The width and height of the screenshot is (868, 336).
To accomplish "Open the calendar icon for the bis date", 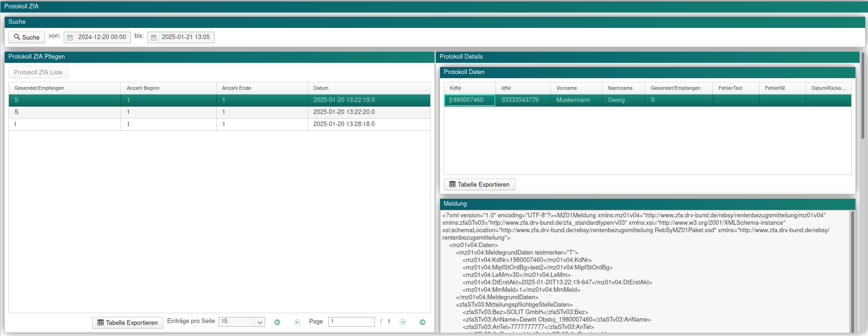I will 154,37.
